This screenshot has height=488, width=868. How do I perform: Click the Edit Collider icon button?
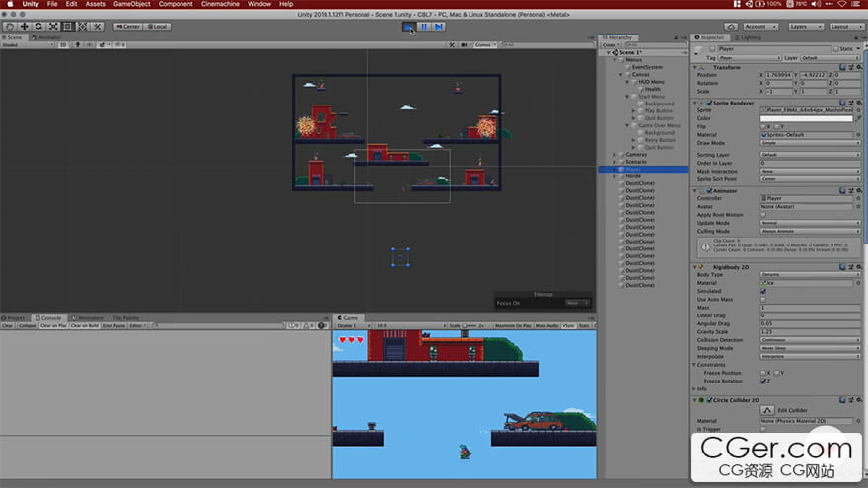(x=767, y=410)
